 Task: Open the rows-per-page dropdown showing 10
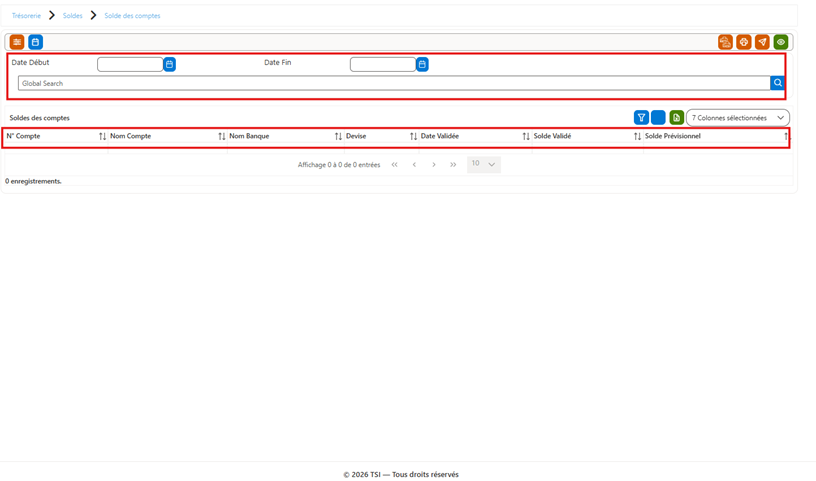click(483, 164)
